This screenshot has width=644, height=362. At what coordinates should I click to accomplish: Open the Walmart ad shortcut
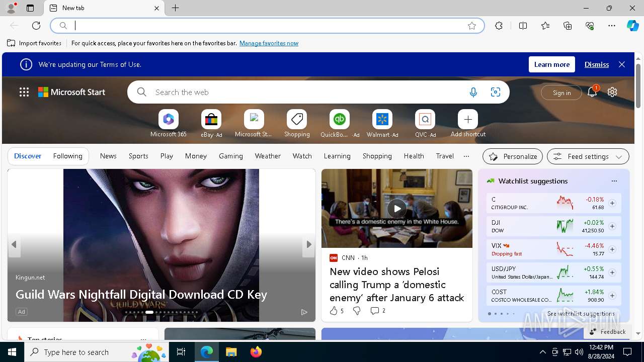[x=382, y=120]
